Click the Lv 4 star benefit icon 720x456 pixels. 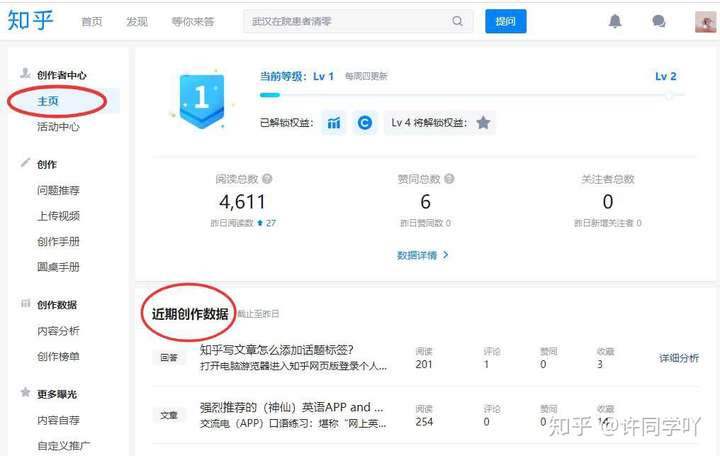(483, 123)
